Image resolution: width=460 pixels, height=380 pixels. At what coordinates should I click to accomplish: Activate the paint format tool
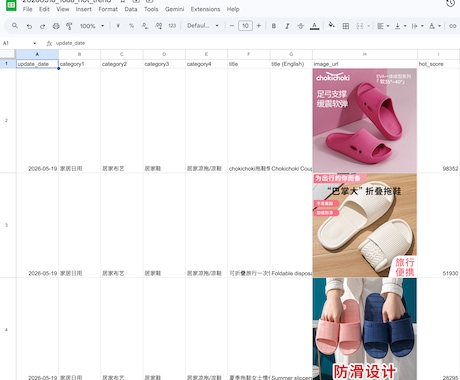pyautogui.click(x=69, y=26)
